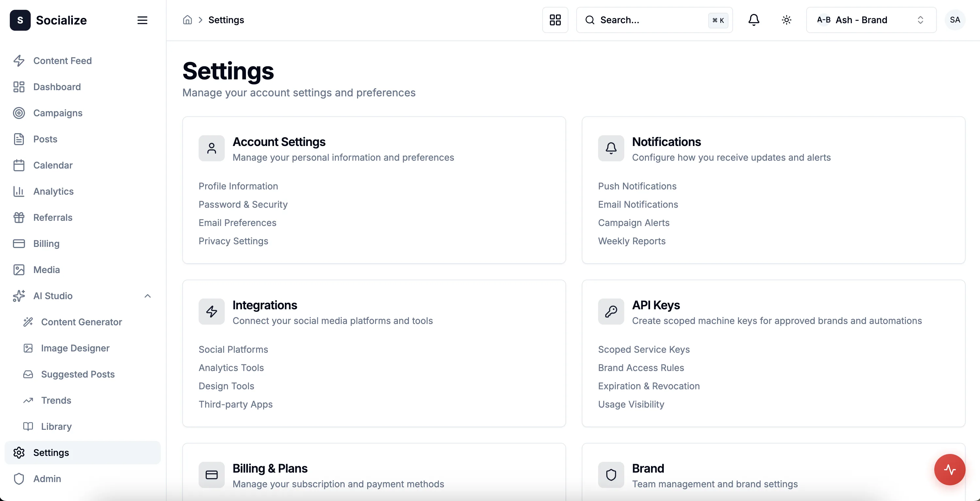Toggle the sidebar hamburger menu
980x501 pixels.
pos(142,20)
